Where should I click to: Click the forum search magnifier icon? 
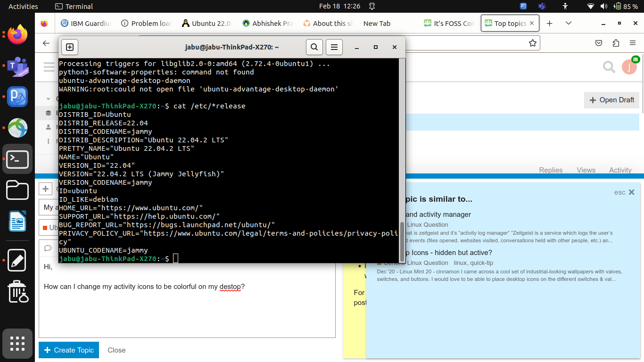coord(609,67)
